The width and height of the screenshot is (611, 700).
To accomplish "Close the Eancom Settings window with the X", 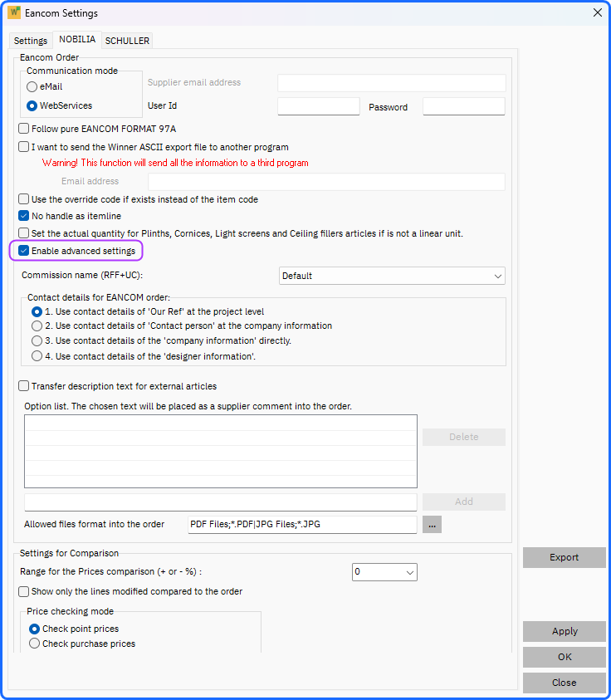I will (597, 12).
